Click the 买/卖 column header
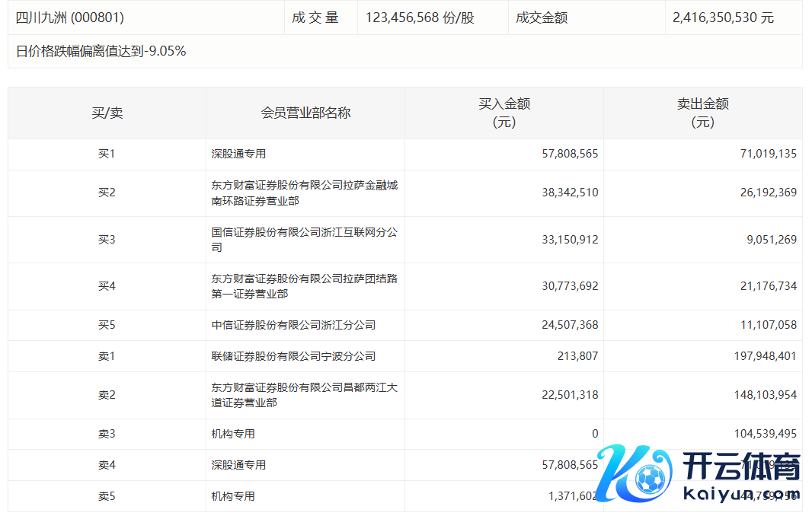This screenshot has width=812, height=519. pyautogui.click(x=107, y=113)
